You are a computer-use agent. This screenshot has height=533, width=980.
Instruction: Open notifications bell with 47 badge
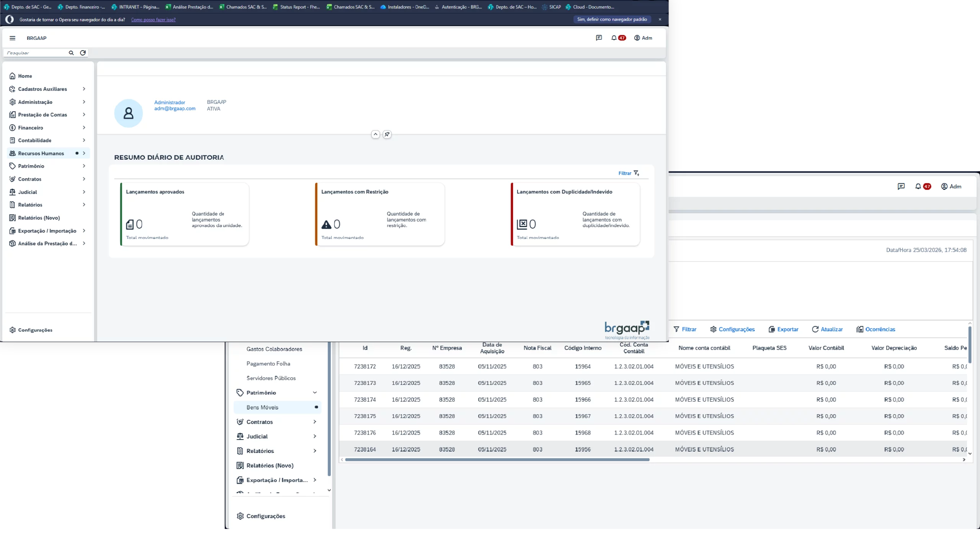click(614, 38)
